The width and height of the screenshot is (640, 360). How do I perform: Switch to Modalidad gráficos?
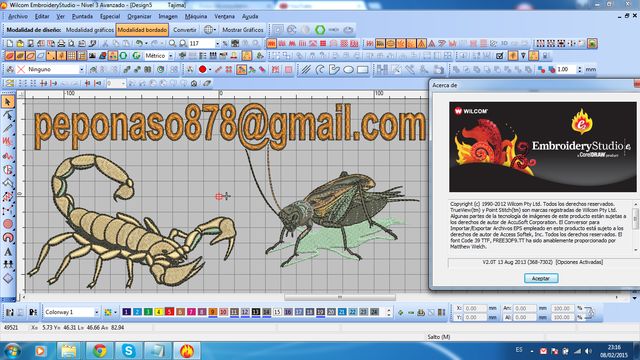pyautogui.click(x=89, y=30)
